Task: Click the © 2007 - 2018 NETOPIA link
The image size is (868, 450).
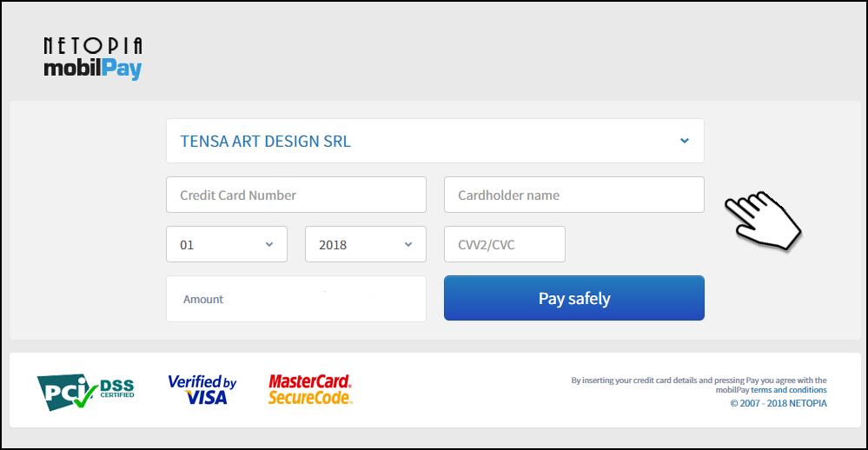Action: pos(779,403)
